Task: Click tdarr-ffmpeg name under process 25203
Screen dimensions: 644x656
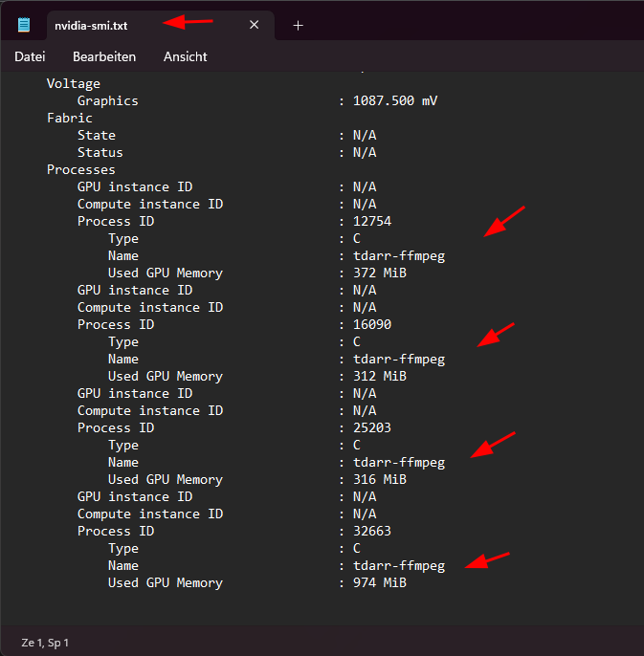Action: (x=399, y=462)
